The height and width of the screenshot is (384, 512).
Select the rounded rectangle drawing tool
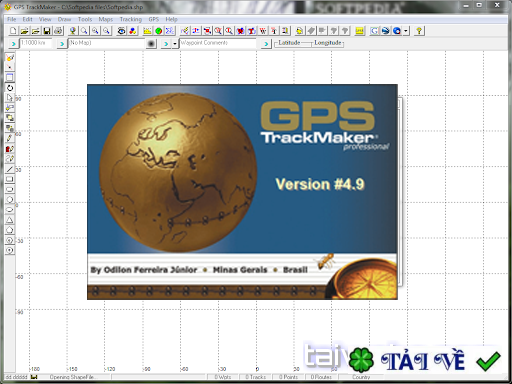point(10,189)
